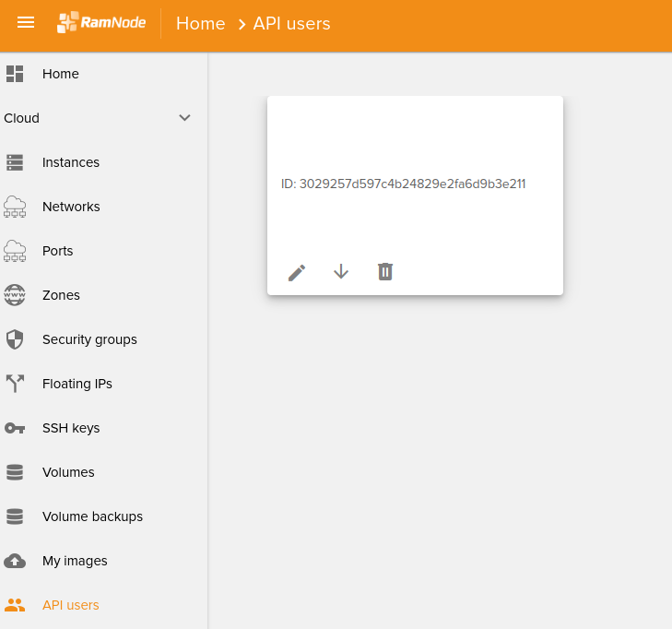Edit the API user with pencil icon
Screen dimensions: 672x629
297,272
